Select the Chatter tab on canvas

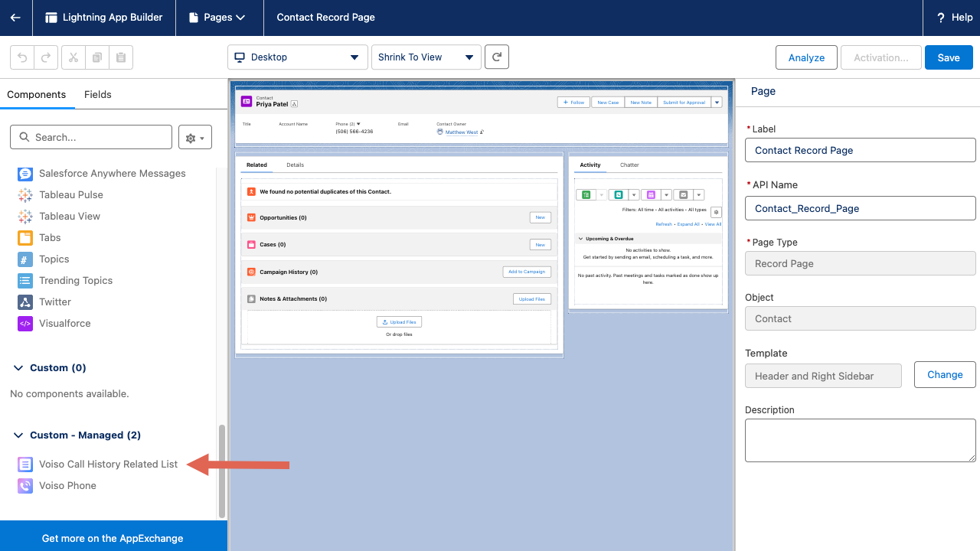pos(629,165)
